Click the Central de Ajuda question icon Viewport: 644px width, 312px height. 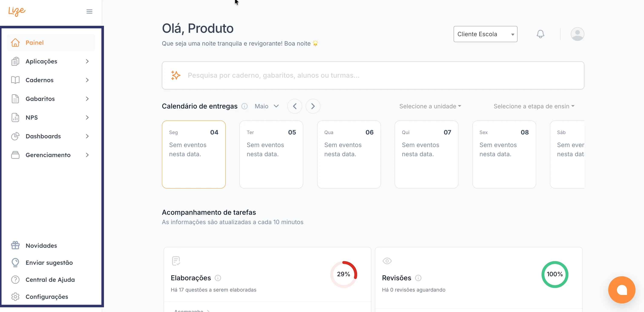pos(15,279)
